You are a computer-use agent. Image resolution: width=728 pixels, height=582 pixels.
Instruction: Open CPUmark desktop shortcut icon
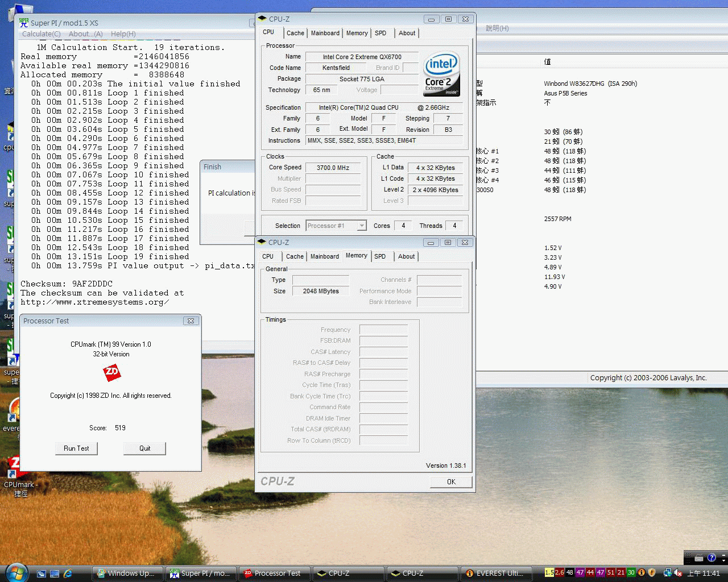(x=14, y=467)
